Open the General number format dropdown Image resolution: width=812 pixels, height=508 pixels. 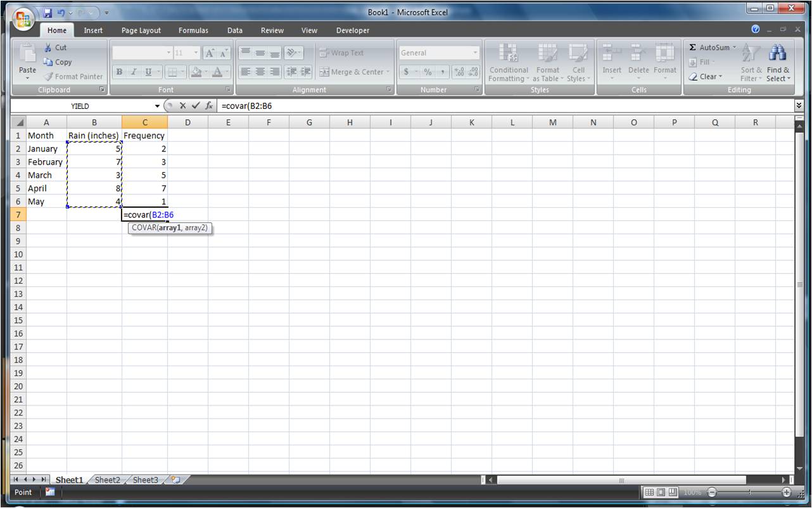[476, 53]
